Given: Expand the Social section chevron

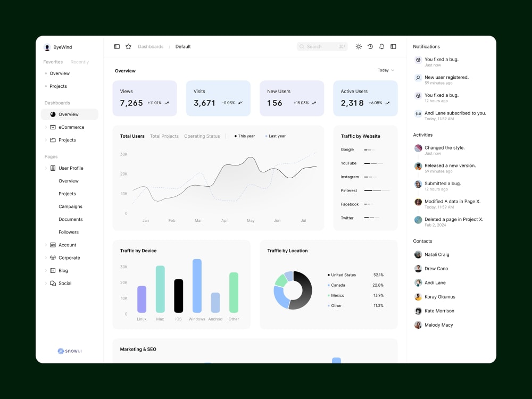Looking at the screenshot, I should tap(46, 284).
